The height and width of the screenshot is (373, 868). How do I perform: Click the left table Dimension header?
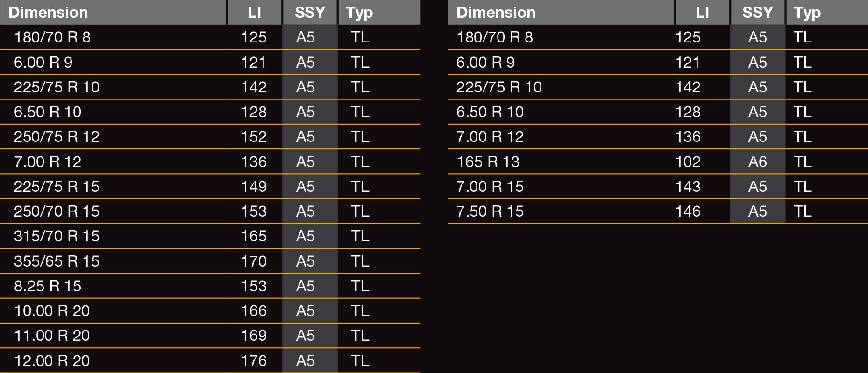click(113, 12)
